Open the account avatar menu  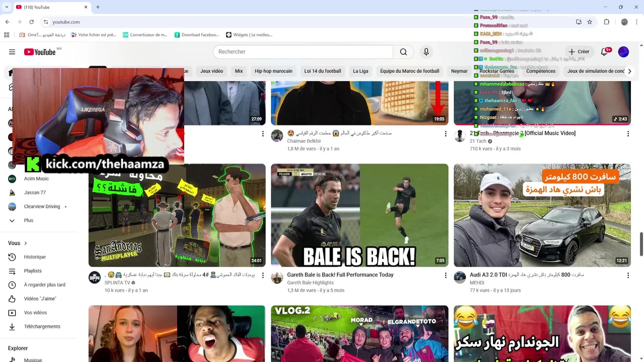[x=623, y=52]
